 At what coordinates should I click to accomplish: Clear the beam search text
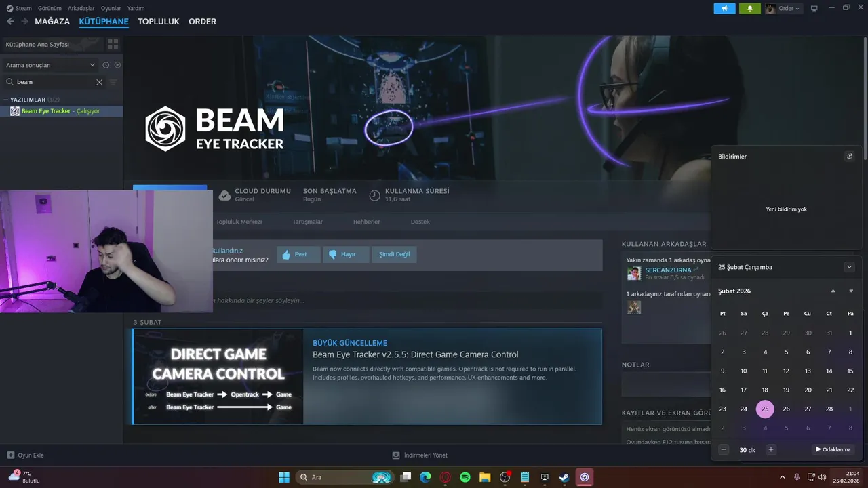(99, 82)
